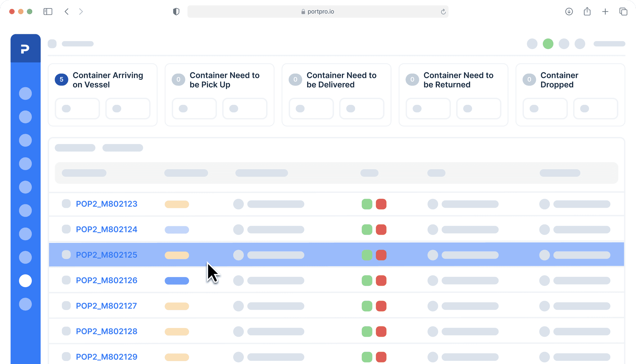
Task: Open the browser downloads icon
Action: point(569,12)
